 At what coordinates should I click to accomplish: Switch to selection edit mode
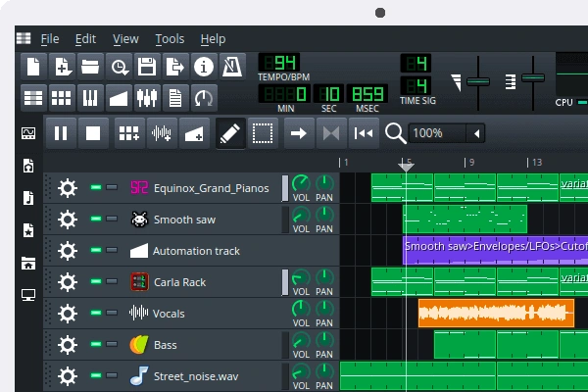(262, 133)
